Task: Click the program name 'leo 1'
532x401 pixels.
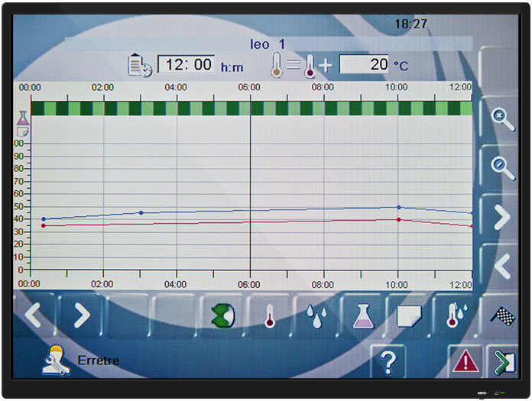Action: pos(268,44)
